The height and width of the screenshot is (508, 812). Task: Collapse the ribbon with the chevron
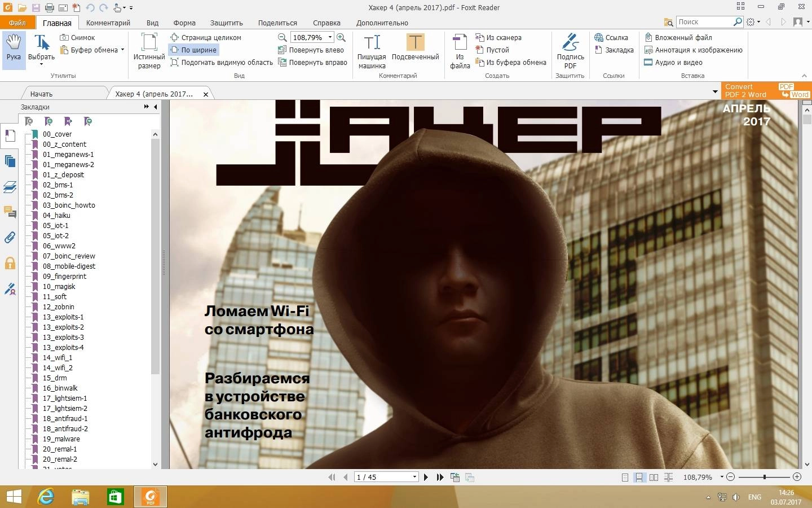point(804,76)
